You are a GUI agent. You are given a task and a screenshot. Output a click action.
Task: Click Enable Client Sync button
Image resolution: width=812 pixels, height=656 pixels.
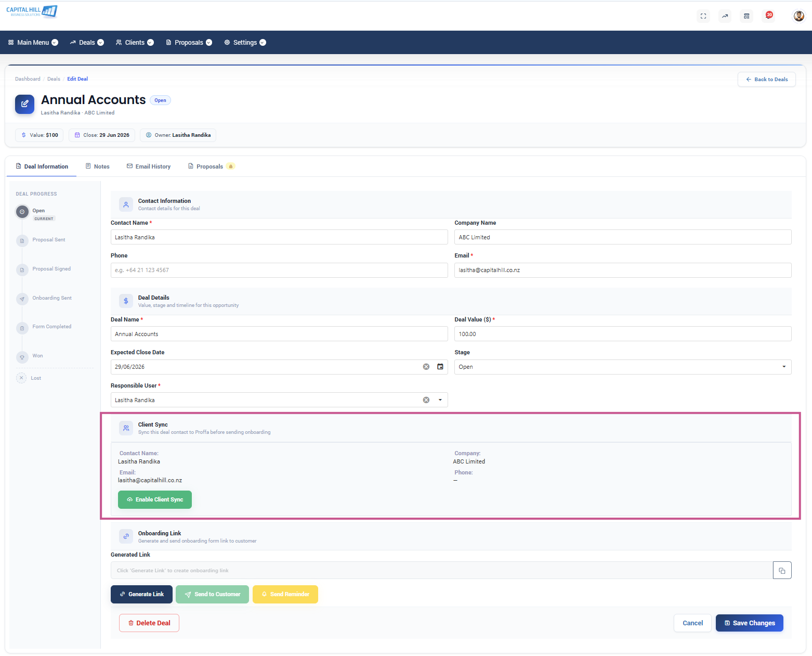[155, 499]
